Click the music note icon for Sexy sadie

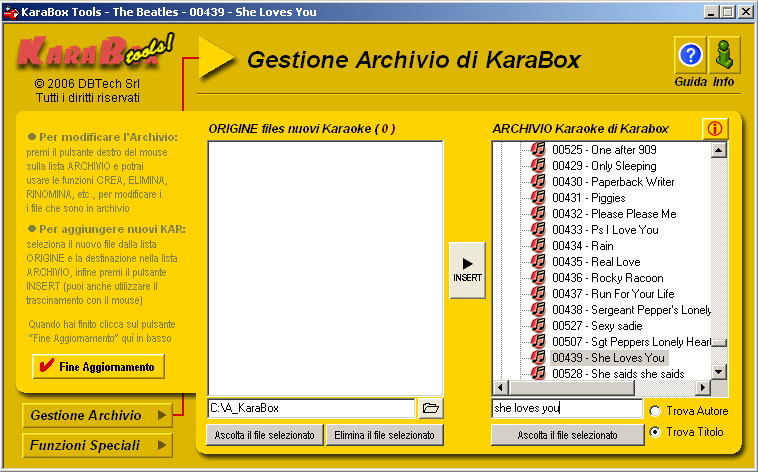(x=538, y=325)
